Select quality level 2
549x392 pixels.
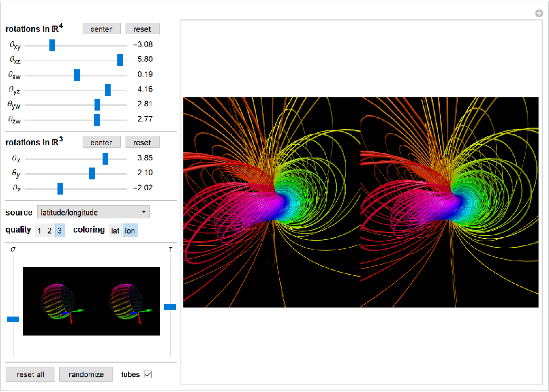click(49, 231)
